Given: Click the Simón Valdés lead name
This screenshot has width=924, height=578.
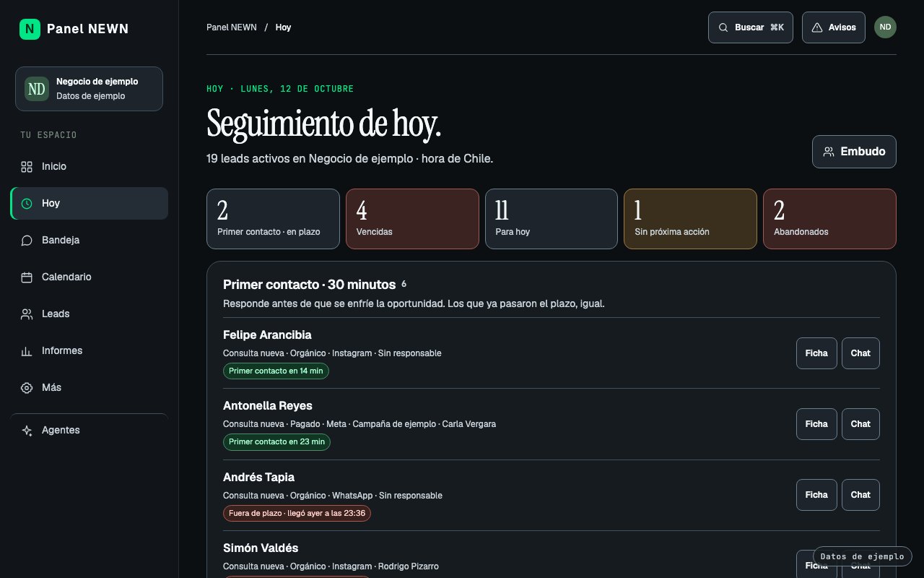Looking at the screenshot, I should 261,548.
